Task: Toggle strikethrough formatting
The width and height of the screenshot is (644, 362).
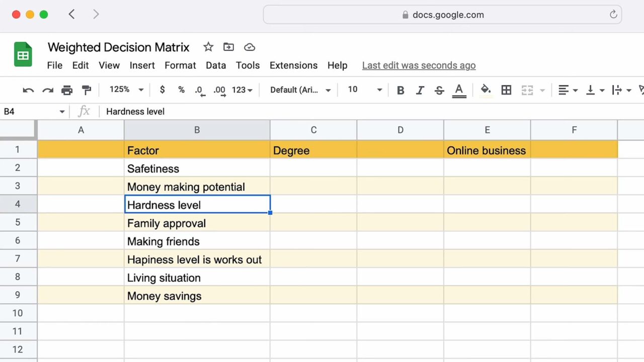Action: click(439, 90)
